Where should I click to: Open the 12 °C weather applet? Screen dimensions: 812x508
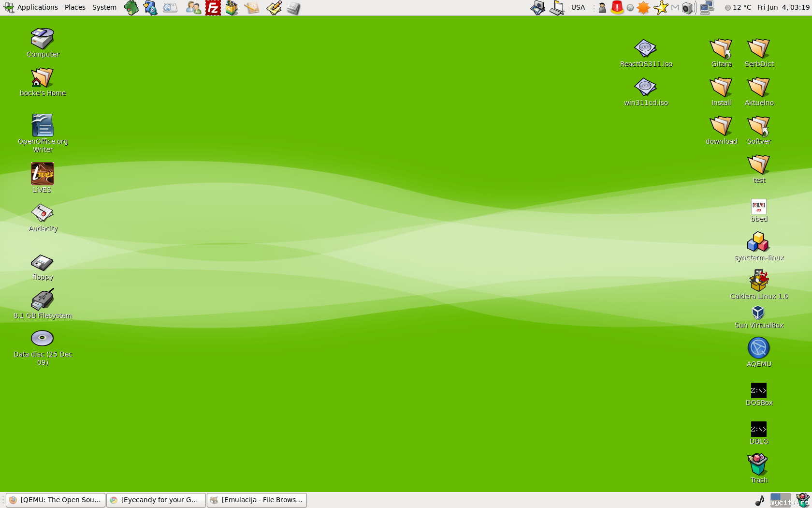pos(738,7)
